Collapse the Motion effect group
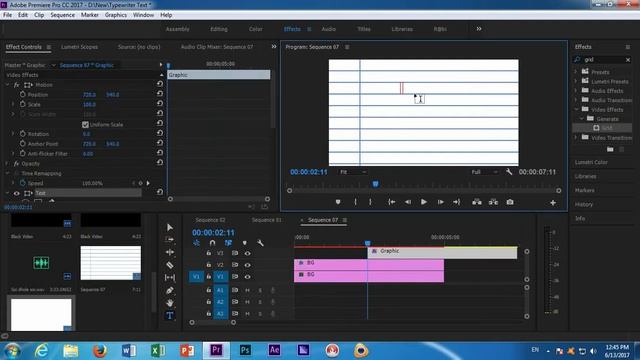Image resolution: width=640 pixels, height=360 pixels. tap(7, 84)
